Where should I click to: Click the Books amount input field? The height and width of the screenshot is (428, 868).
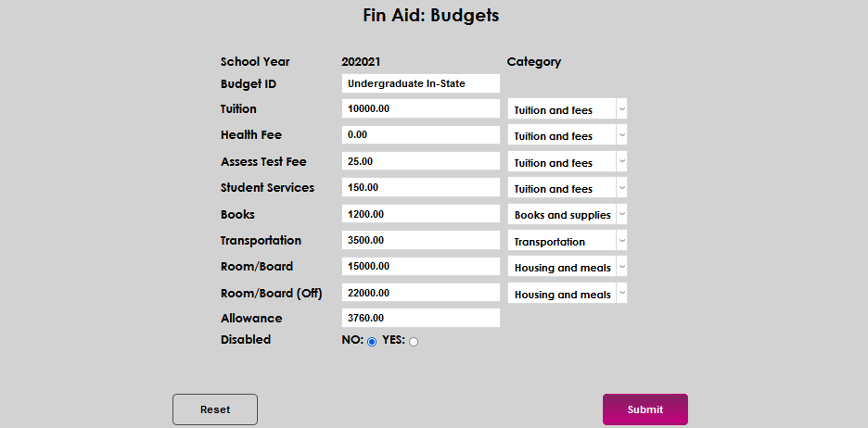(421, 214)
